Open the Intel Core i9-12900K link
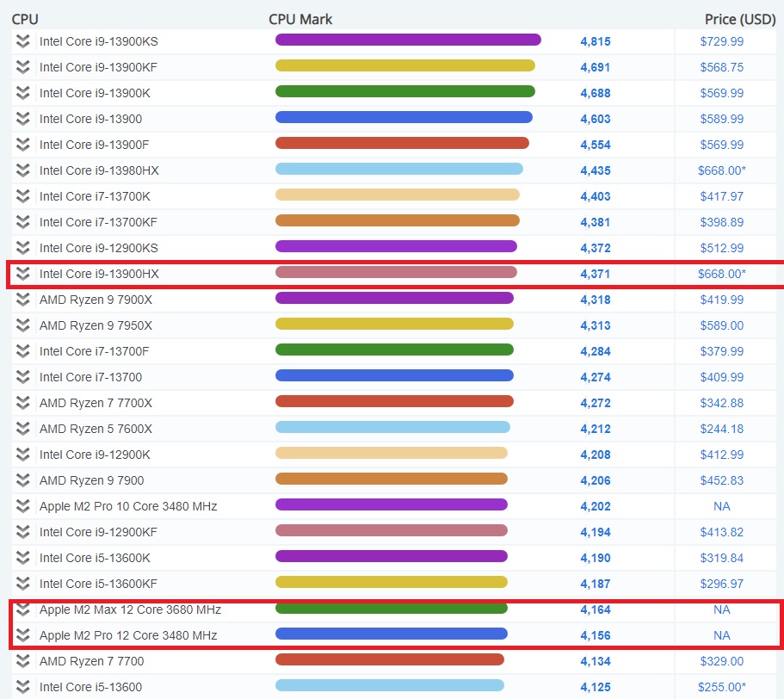The image size is (784, 699). 95,455
